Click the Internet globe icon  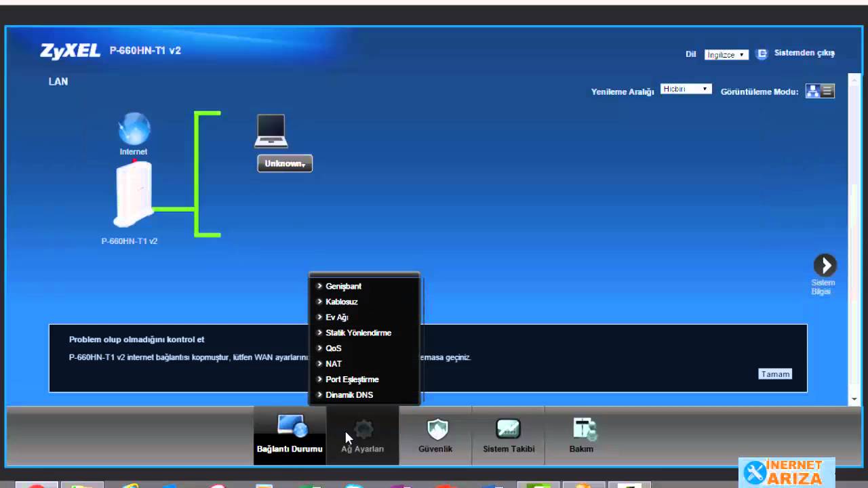point(134,129)
